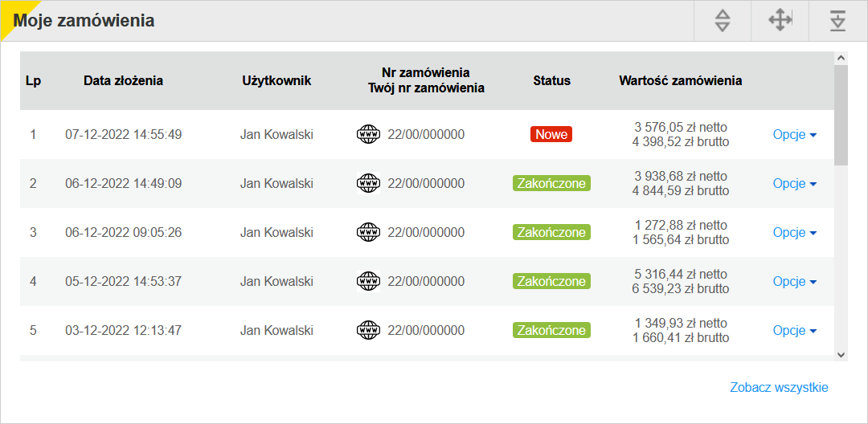Open Opcje dropdown for the Nowe order
868x424 pixels.
point(795,135)
